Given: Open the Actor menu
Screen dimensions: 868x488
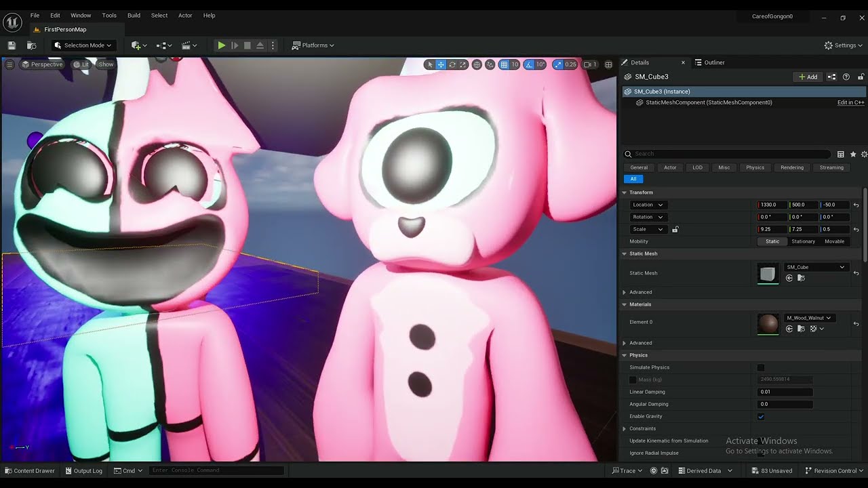Looking at the screenshot, I should (185, 15).
